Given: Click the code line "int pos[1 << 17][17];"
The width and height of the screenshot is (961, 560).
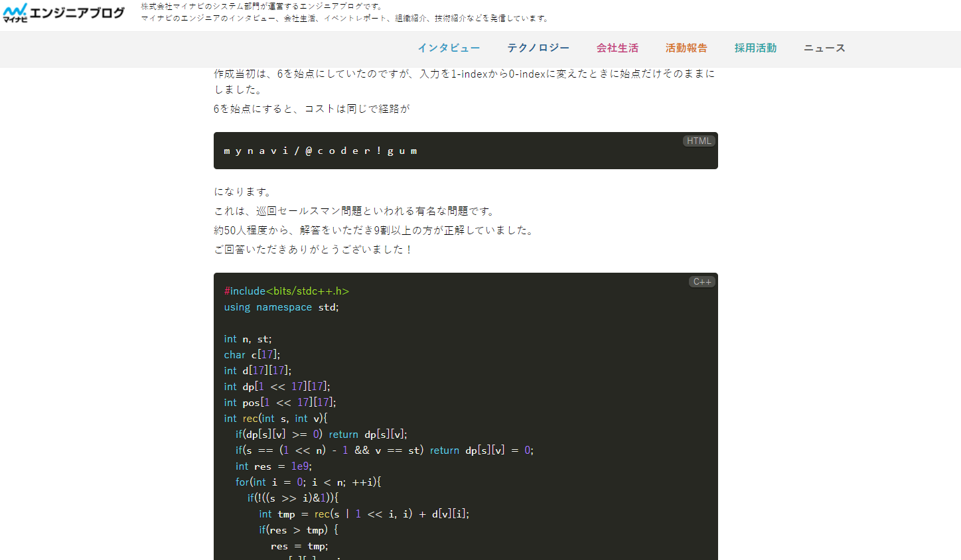Looking at the screenshot, I should point(280,403).
